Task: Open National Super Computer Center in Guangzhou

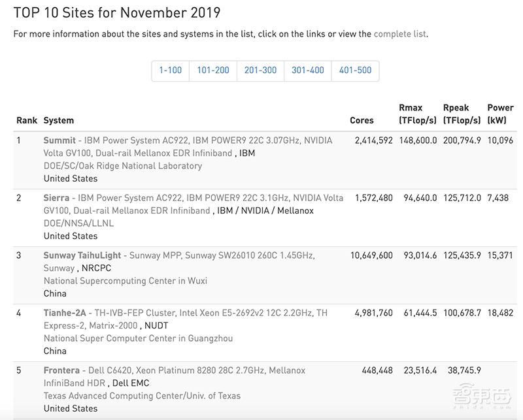Action: [x=138, y=338]
